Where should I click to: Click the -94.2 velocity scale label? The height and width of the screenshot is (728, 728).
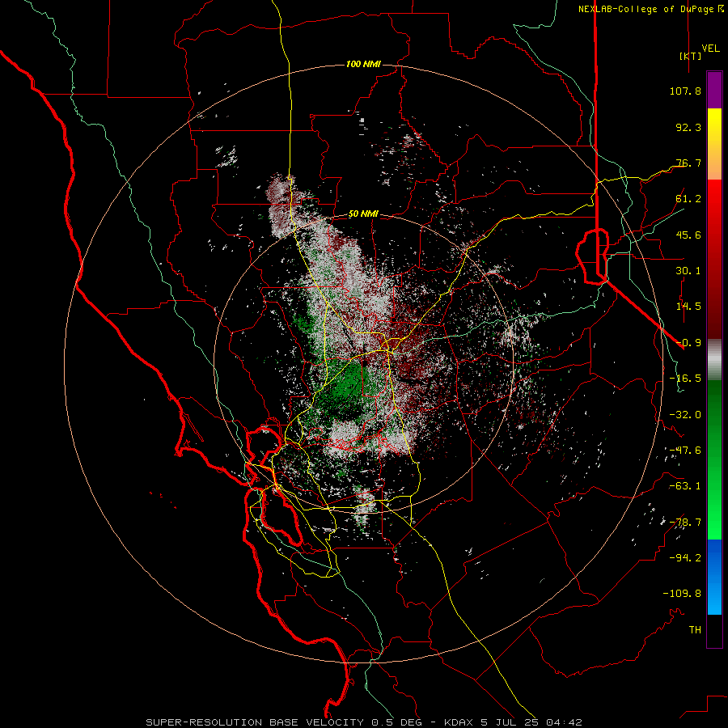click(x=685, y=558)
